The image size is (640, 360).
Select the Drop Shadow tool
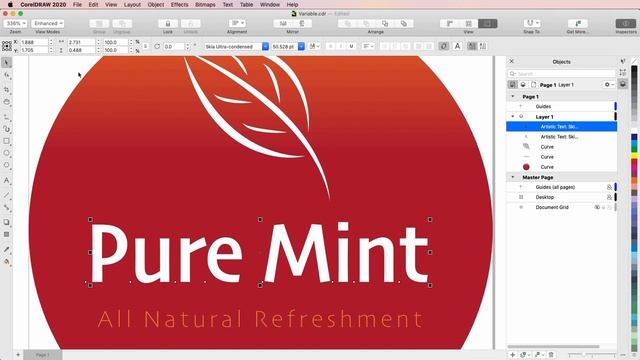6,222
